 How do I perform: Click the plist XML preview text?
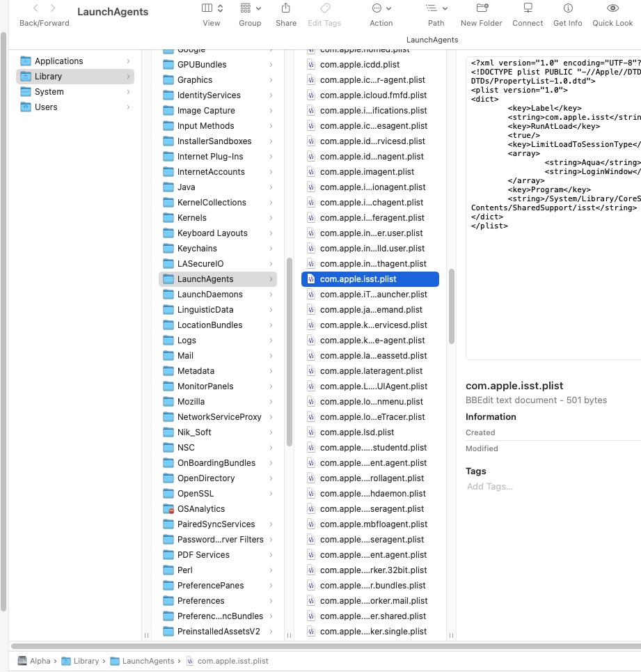click(x=555, y=144)
